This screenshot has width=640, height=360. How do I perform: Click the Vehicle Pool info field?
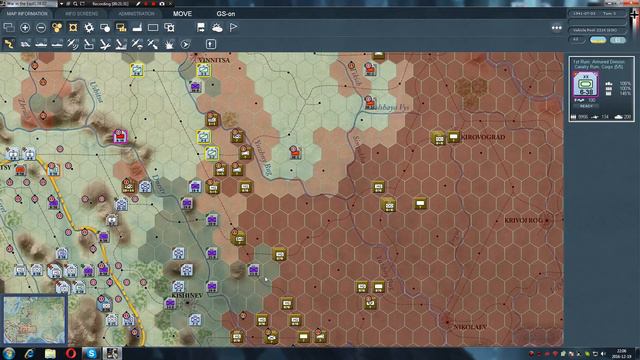(x=597, y=30)
